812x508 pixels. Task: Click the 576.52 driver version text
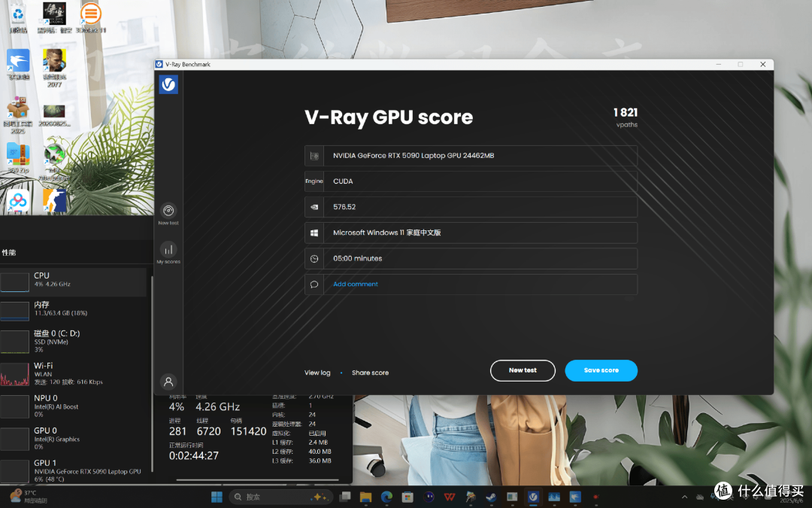pos(344,207)
